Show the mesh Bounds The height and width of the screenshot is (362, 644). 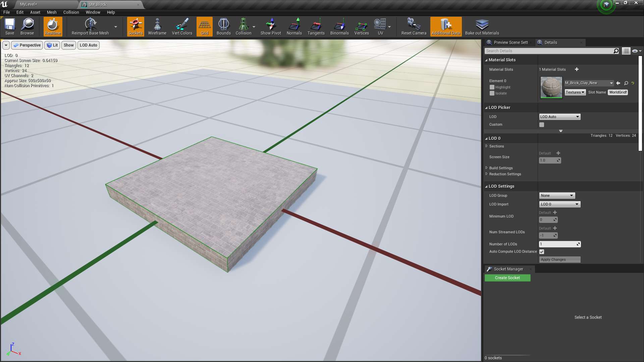pyautogui.click(x=223, y=26)
